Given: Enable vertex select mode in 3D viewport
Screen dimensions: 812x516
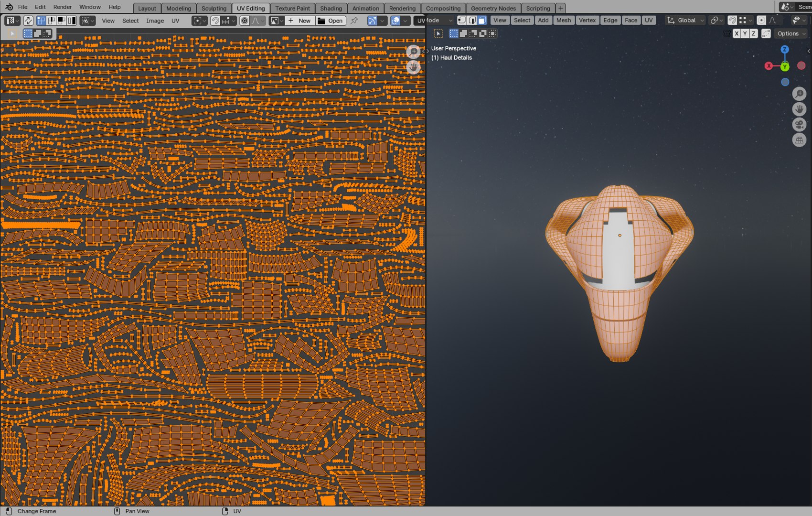Looking at the screenshot, I should [x=462, y=20].
